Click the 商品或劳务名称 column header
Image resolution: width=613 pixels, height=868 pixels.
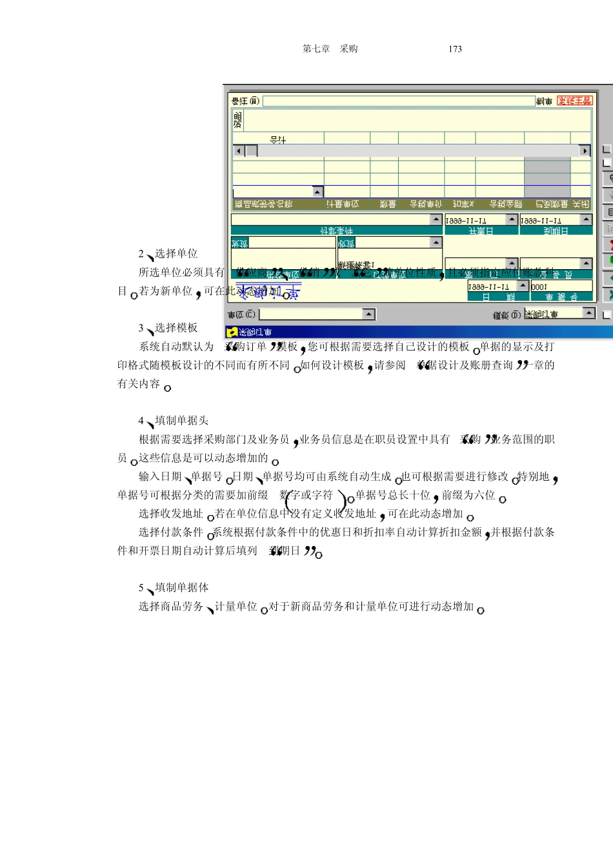click(x=278, y=205)
